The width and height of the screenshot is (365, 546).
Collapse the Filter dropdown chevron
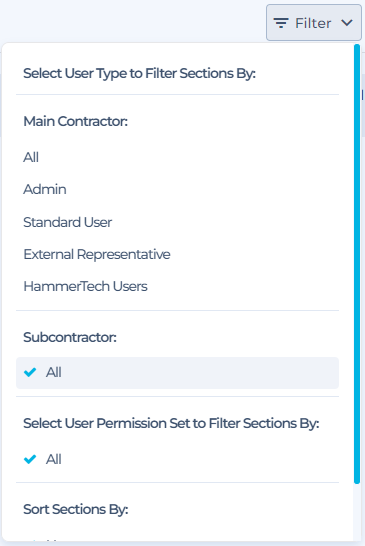347,23
